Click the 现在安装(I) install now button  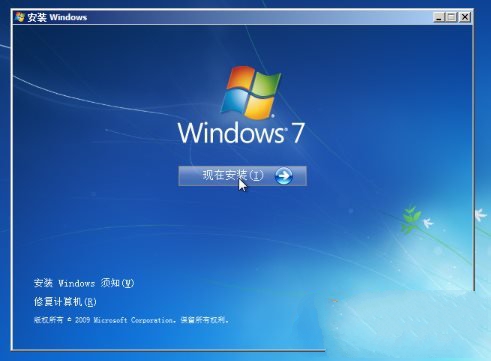242,176
